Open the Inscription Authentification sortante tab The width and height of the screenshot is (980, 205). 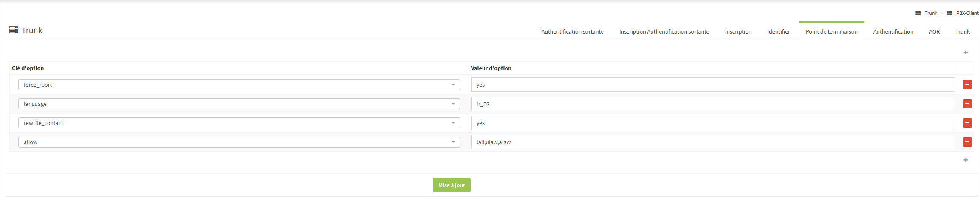[664, 31]
